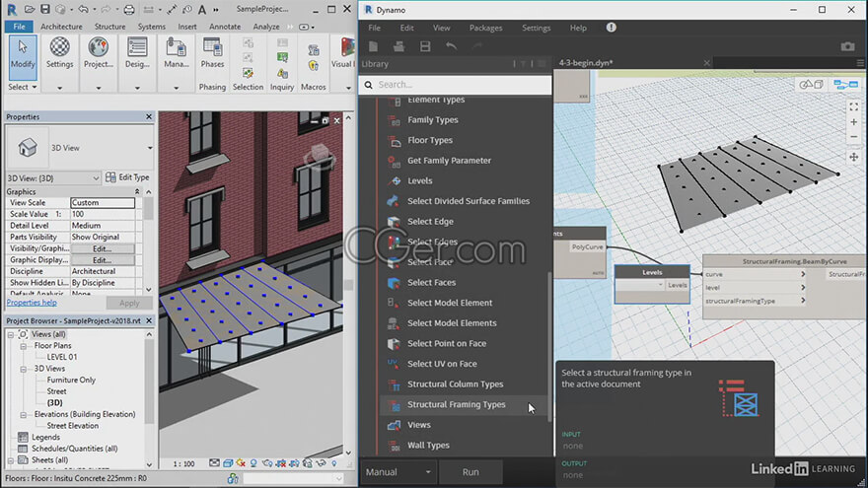Click Edit for Graphic Display options
The width and height of the screenshot is (868, 488).
pyautogui.click(x=103, y=260)
